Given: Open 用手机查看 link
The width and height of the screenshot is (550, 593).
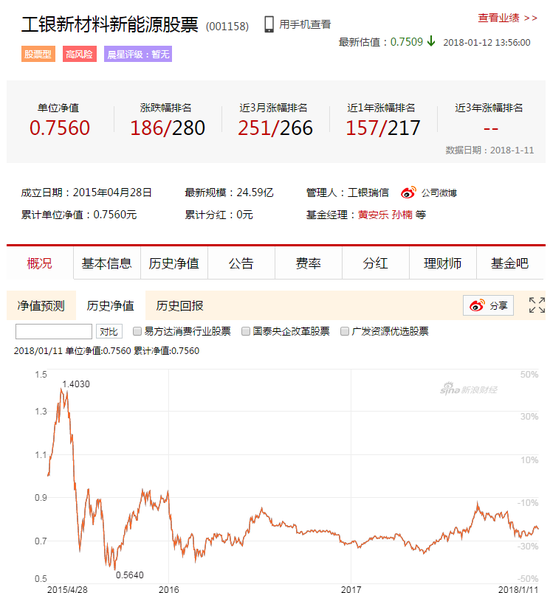Looking at the screenshot, I should click(x=305, y=25).
